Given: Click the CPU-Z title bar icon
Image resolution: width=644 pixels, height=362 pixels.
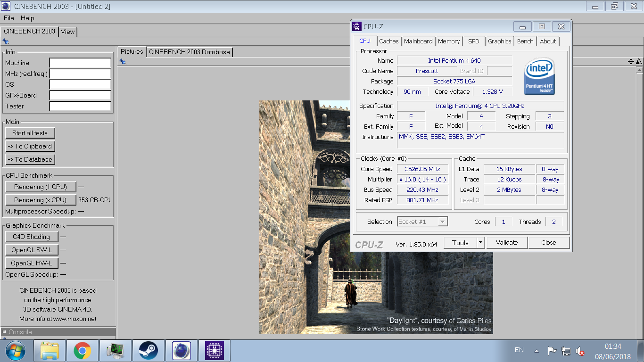Looking at the screenshot, I should click(357, 27).
